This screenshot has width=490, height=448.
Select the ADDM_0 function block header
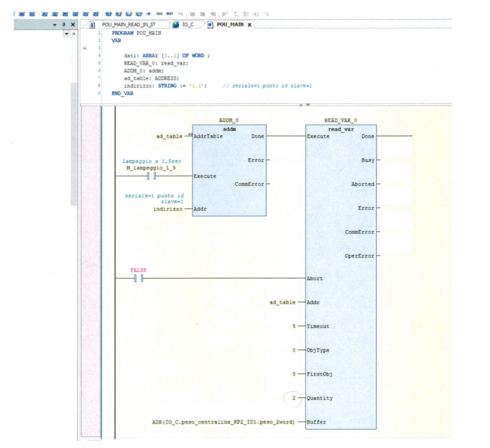229,121
